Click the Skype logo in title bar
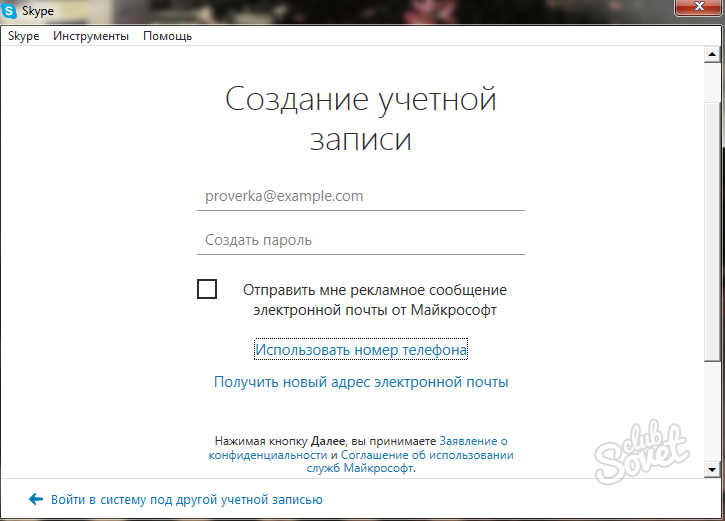This screenshot has height=521, width=725. 10,12
